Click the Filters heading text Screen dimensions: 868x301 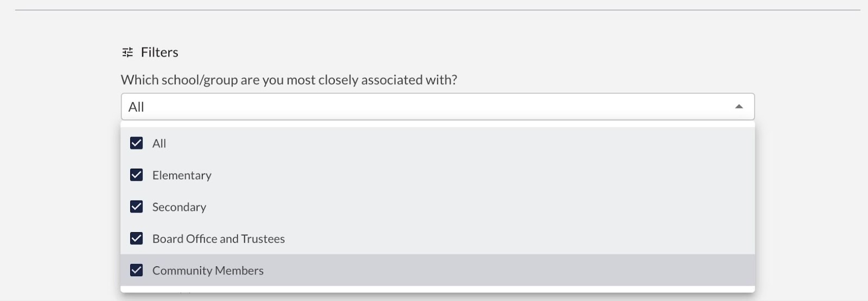(159, 52)
